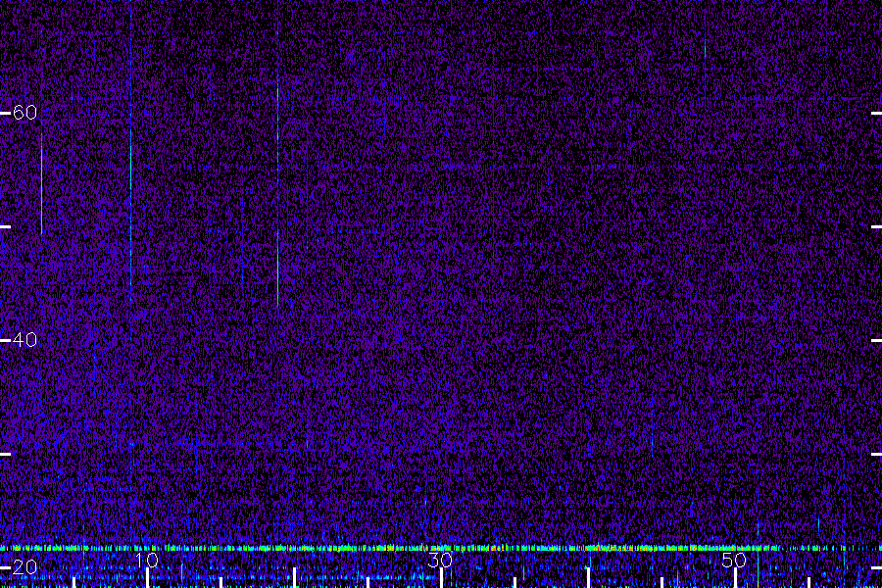Click the 50 label on horizontal axis
This screenshot has width=882, height=588.
(x=734, y=560)
